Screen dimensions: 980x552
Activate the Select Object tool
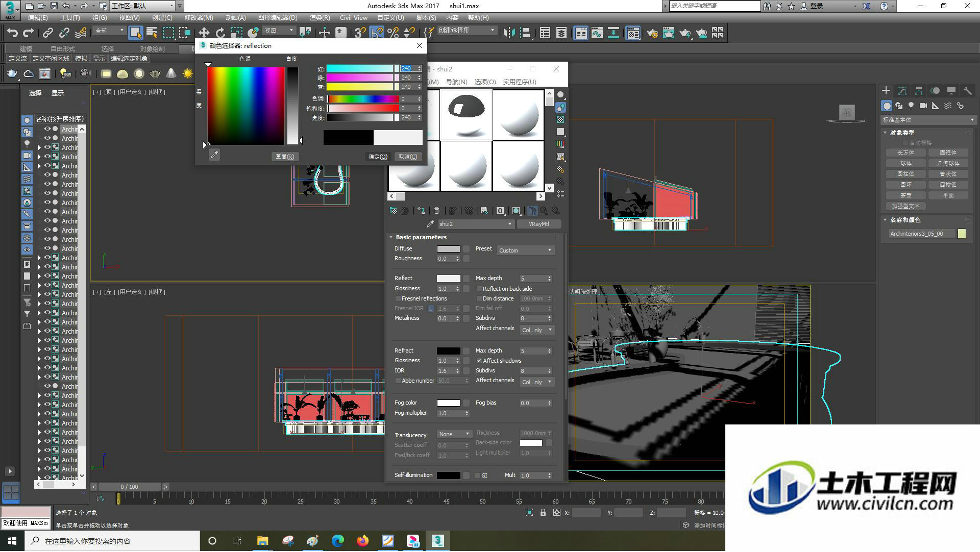pos(135,33)
